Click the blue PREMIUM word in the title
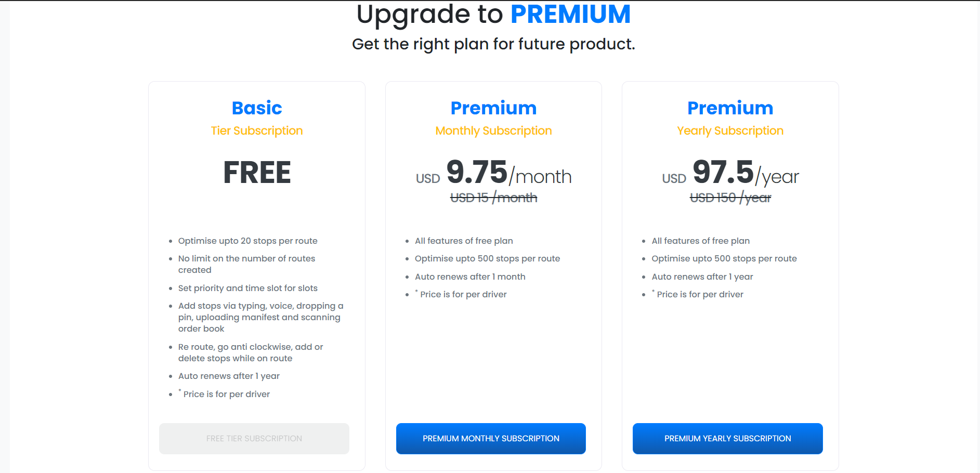Viewport: 980px width, 473px height. coord(570,14)
